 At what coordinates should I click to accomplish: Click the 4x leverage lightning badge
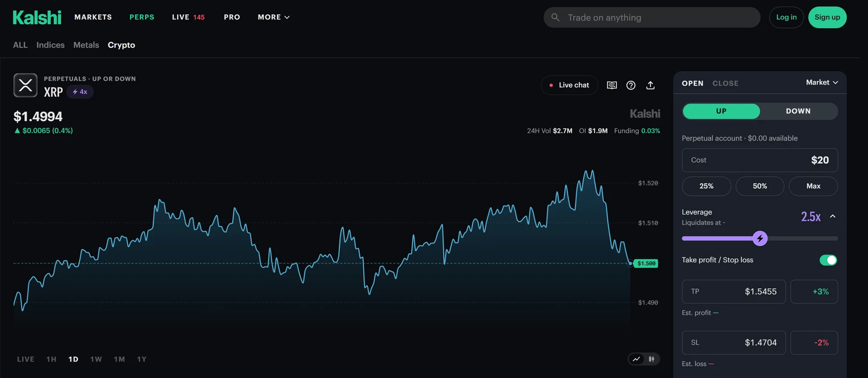[80, 92]
